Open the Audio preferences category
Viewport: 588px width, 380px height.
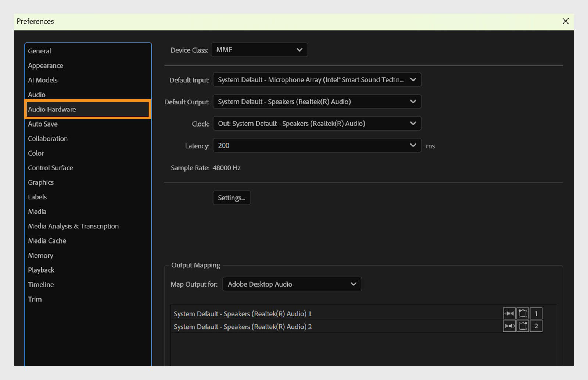[x=36, y=95]
